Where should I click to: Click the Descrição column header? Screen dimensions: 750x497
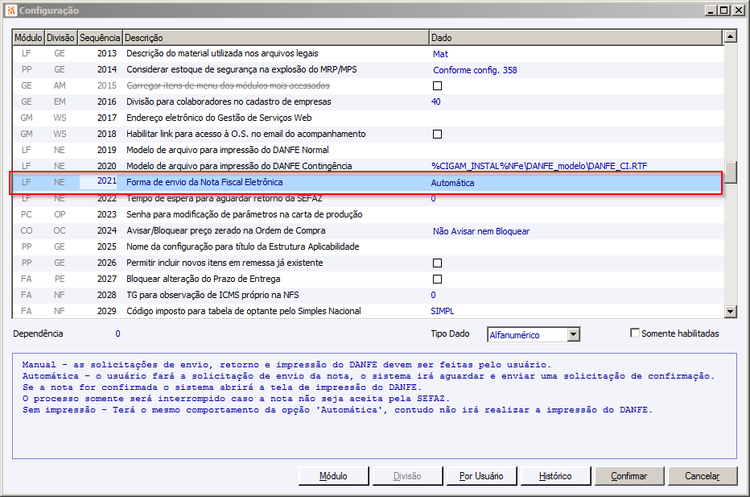tap(276, 38)
